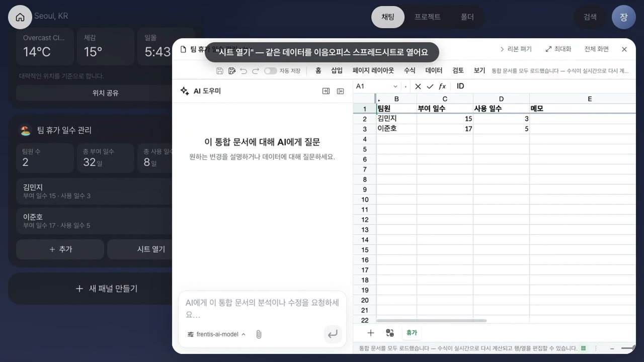Click the horizontal scrollbar of the sheet
Image resolution: width=644 pixels, height=362 pixels.
tap(431, 321)
